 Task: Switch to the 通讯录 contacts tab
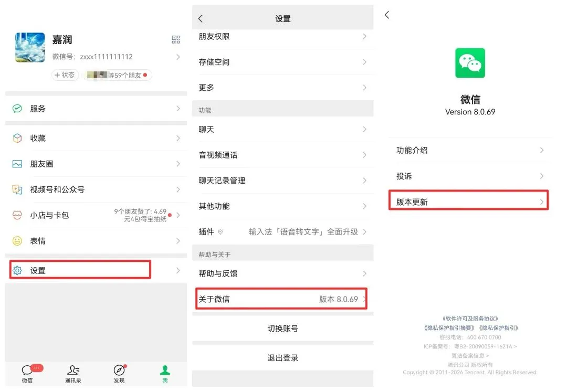pos(73,374)
